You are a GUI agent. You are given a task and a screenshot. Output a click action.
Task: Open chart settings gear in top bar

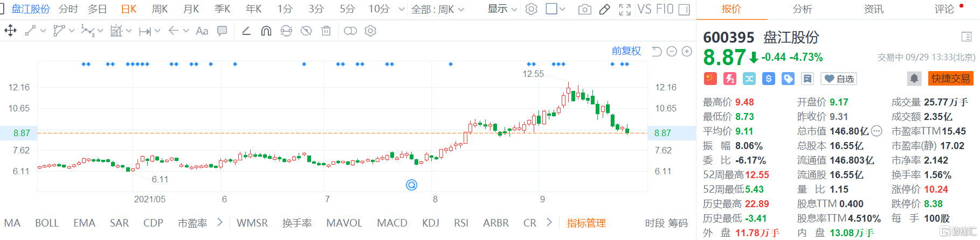point(532,9)
